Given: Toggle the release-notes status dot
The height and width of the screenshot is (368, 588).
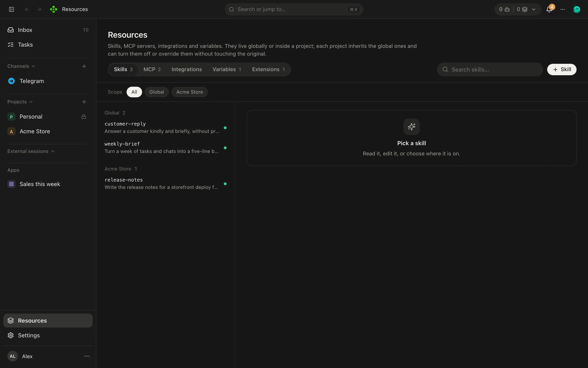Looking at the screenshot, I should [225, 184].
